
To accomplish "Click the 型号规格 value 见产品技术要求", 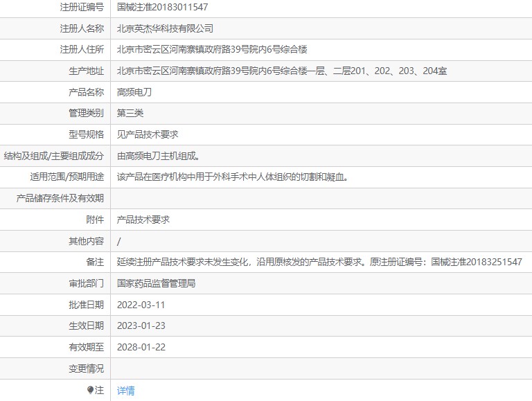I will pyautogui.click(x=148, y=134).
